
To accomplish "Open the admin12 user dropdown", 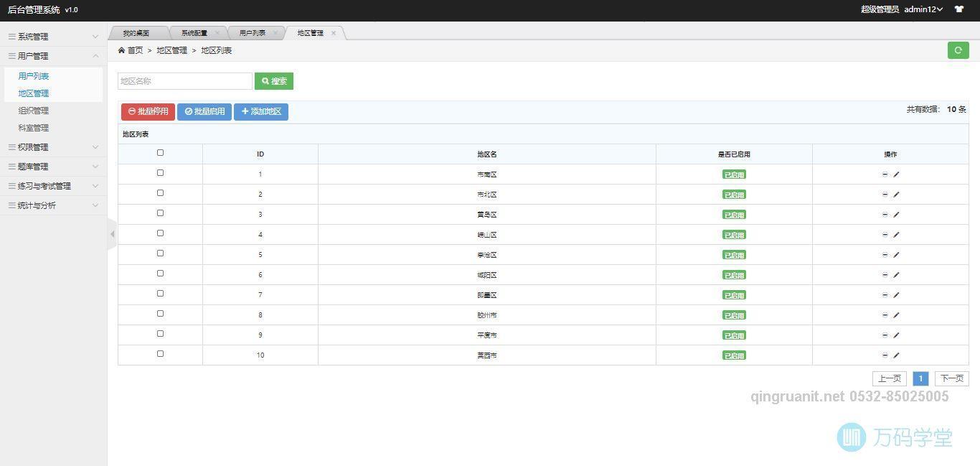I will [923, 9].
